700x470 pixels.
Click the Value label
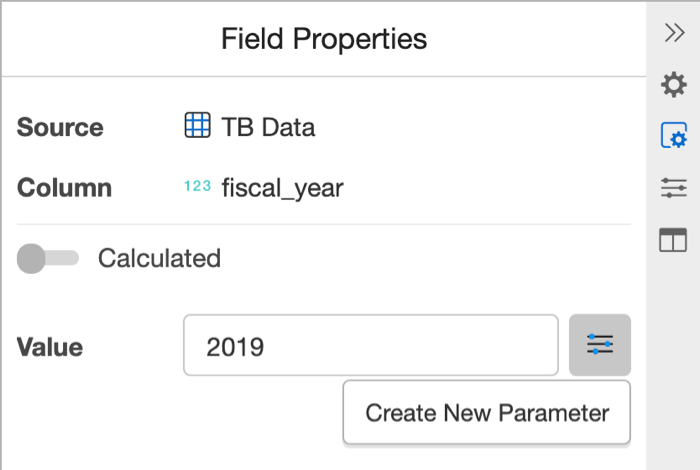pyautogui.click(x=50, y=347)
